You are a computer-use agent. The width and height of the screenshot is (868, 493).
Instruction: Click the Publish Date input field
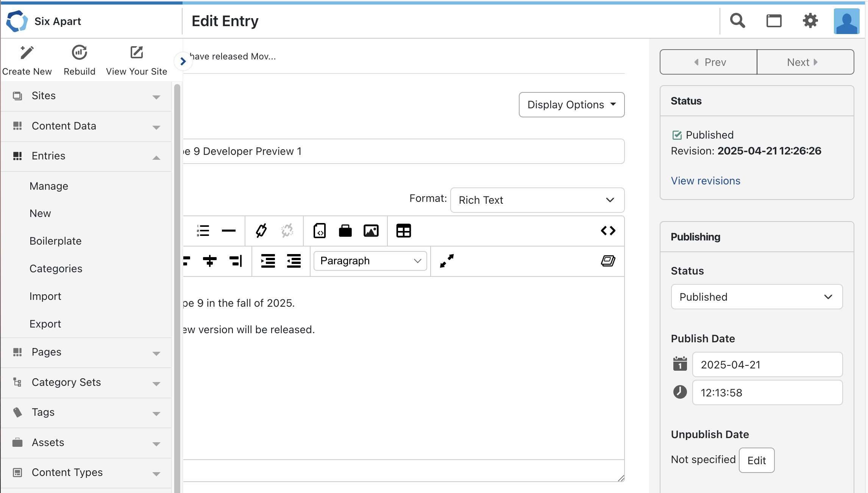coord(767,365)
